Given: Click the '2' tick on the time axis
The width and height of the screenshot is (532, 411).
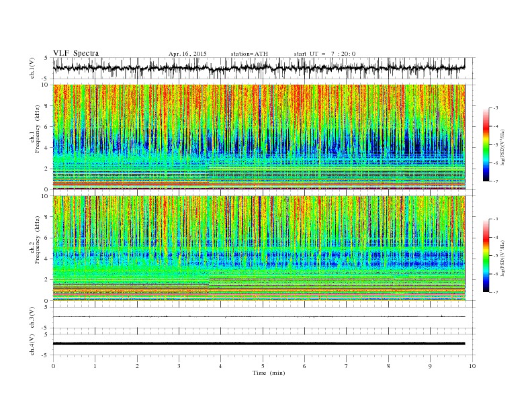Looking at the screenshot, I should click(x=137, y=366).
